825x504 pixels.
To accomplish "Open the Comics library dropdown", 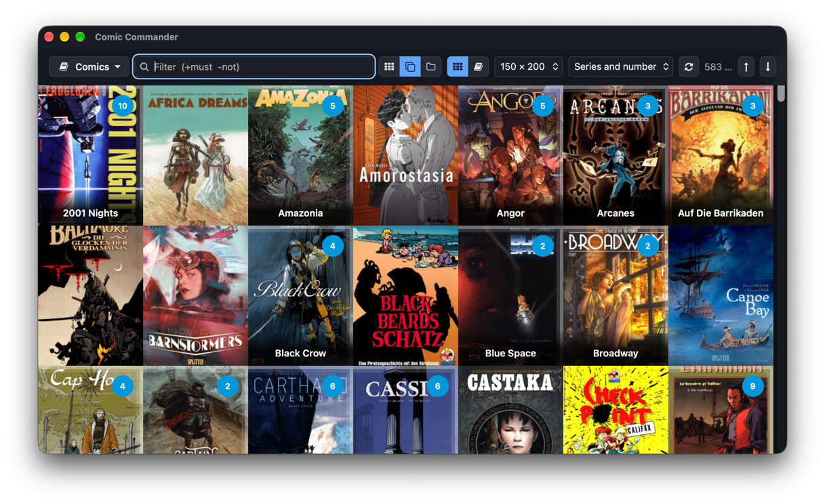I will click(x=89, y=66).
